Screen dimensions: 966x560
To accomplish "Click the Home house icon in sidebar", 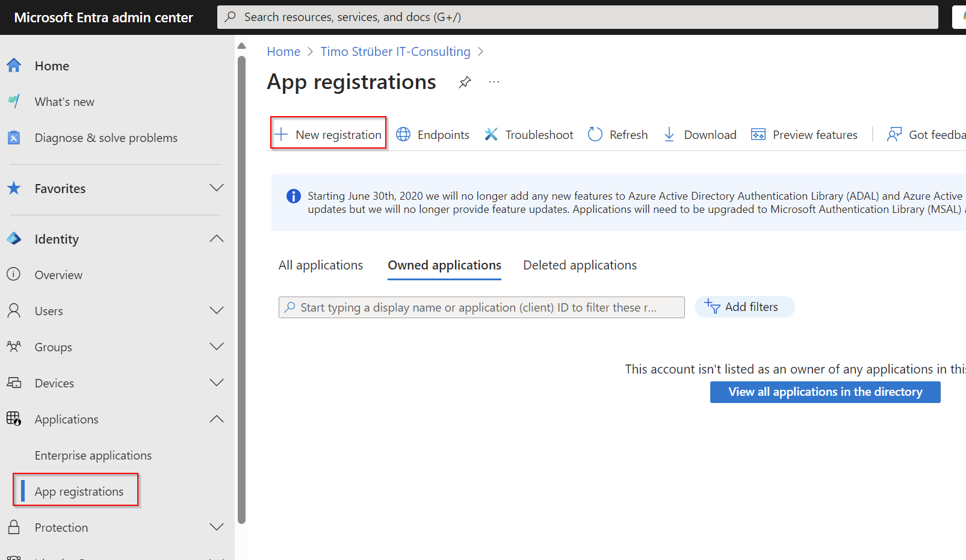I will pyautogui.click(x=14, y=66).
